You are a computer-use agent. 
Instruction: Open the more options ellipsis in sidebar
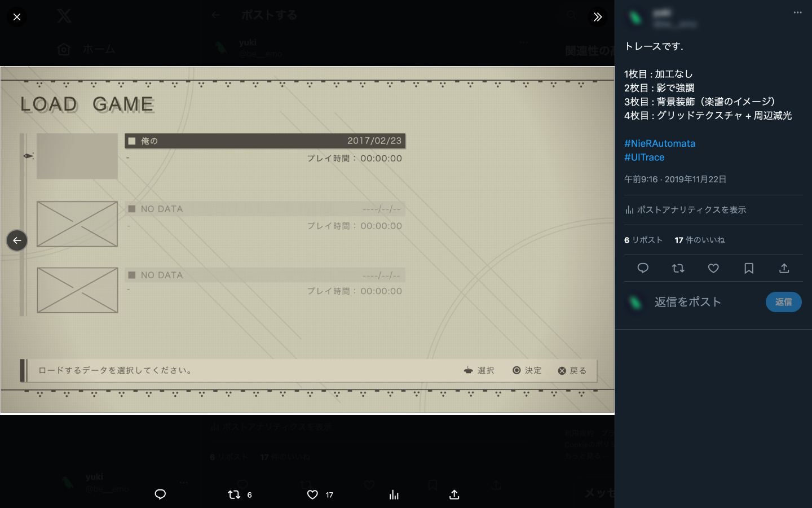(x=797, y=12)
